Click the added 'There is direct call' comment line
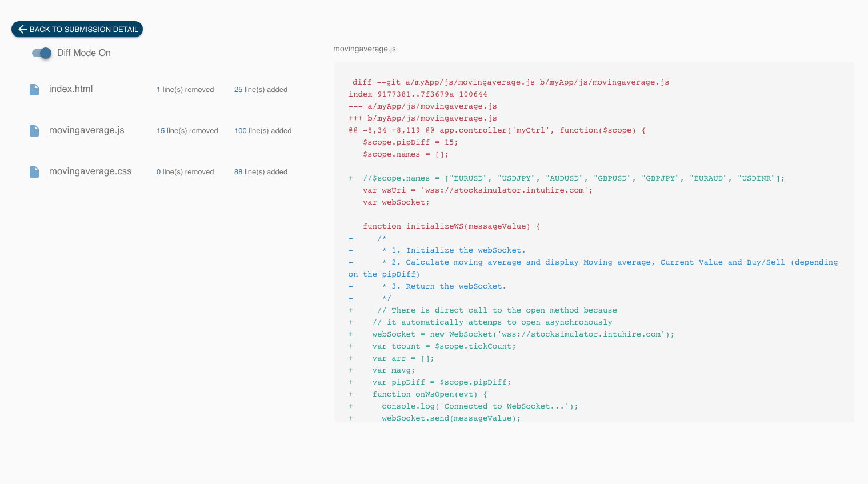 pyautogui.click(x=483, y=310)
